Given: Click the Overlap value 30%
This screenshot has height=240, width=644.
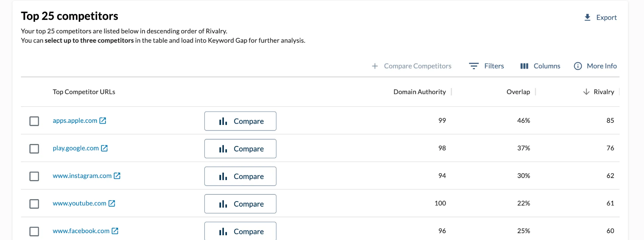Looking at the screenshot, I should [524, 176].
